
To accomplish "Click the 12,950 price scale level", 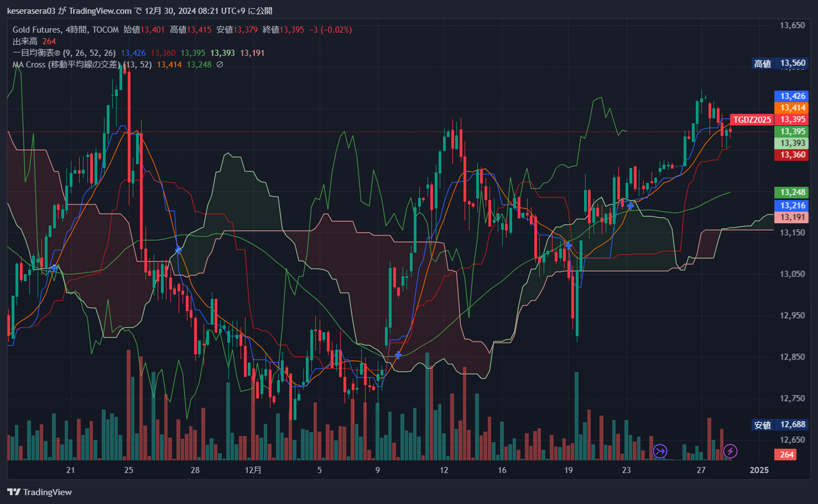I will 793,316.
